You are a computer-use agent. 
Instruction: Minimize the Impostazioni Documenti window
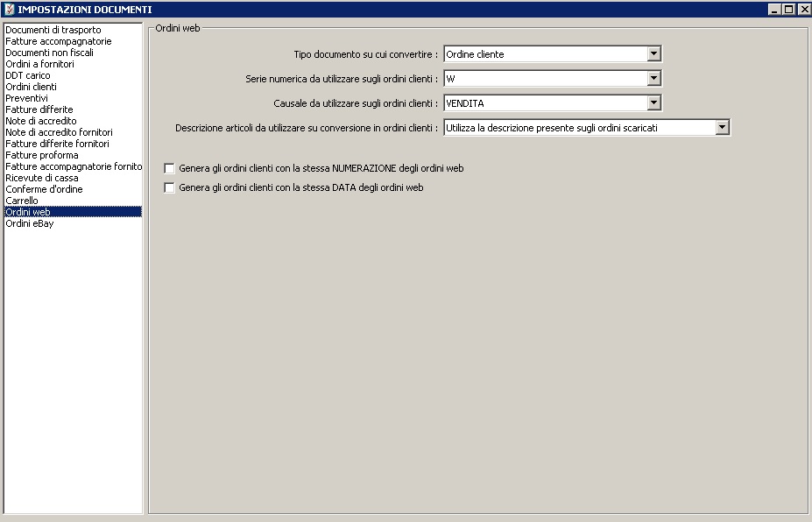pyautogui.click(x=774, y=10)
